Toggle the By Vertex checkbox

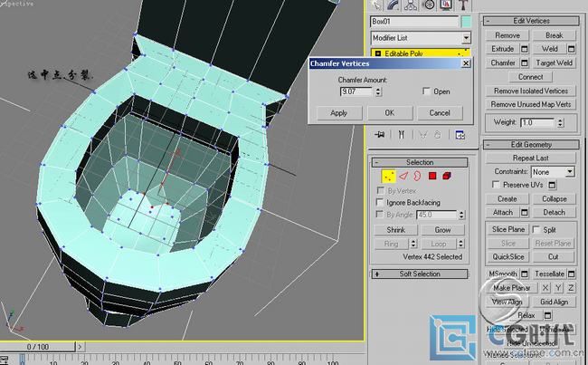click(381, 190)
